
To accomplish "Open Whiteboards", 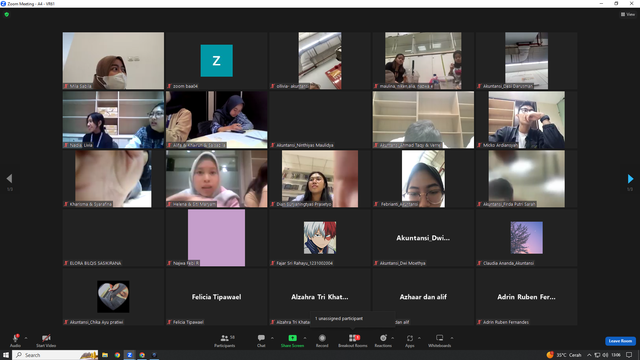I will (440, 340).
